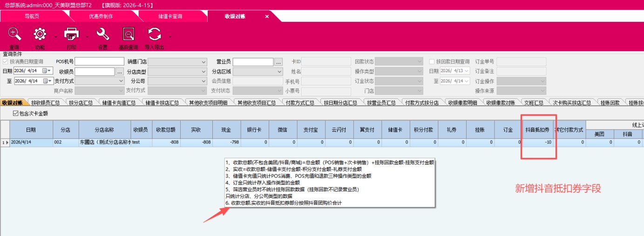Click the ellipsis button next to 营业员

278,62
